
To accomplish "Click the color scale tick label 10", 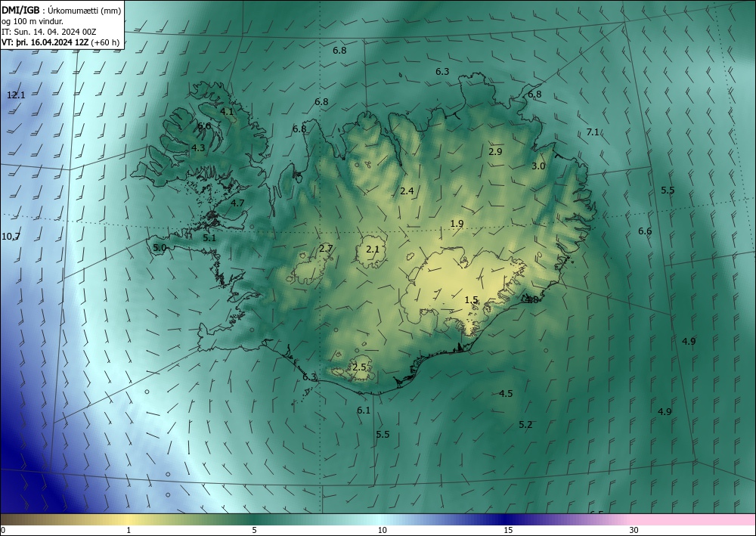I will 383,531.
